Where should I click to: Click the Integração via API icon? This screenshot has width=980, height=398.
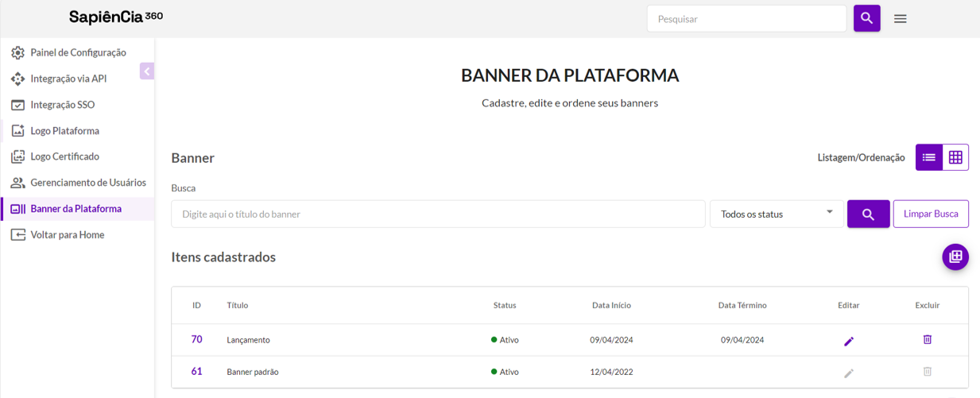tap(17, 79)
